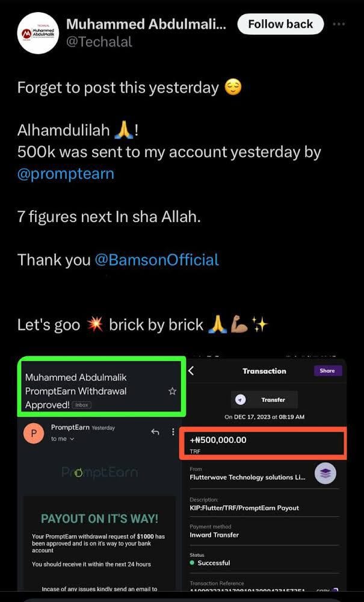The width and height of the screenshot is (364, 602).
Task: Tap the purple Share button
Action: pyautogui.click(x=327, y=371)
